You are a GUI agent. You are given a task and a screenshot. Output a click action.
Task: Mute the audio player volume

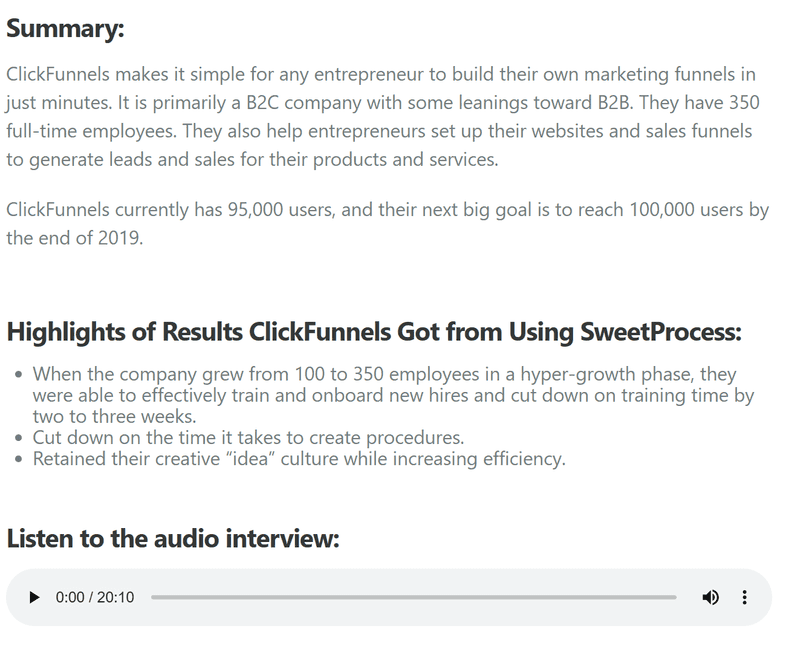710,597
